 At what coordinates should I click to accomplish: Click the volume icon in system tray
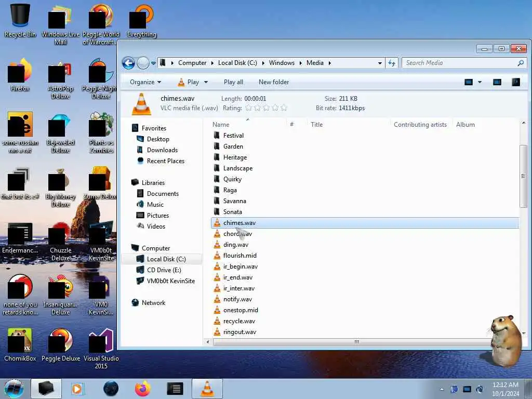pos(480,389)
